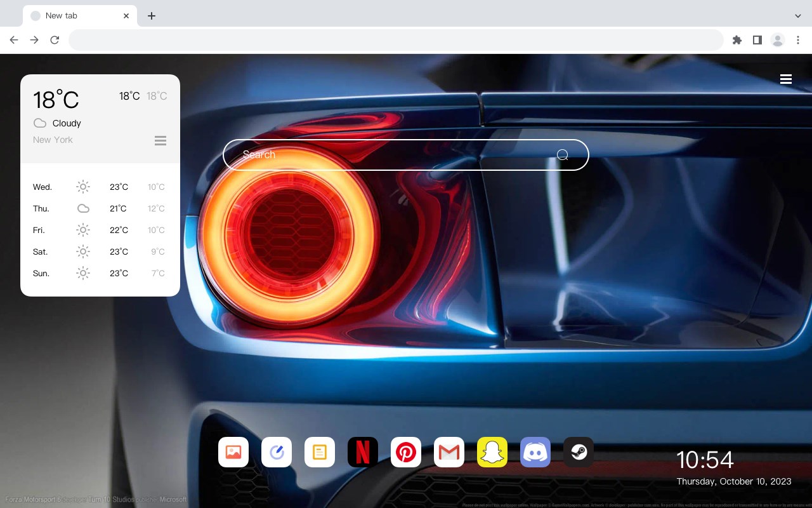Open the Snapchat shortcut
The image size is (812, 508).
pos(492,452)
